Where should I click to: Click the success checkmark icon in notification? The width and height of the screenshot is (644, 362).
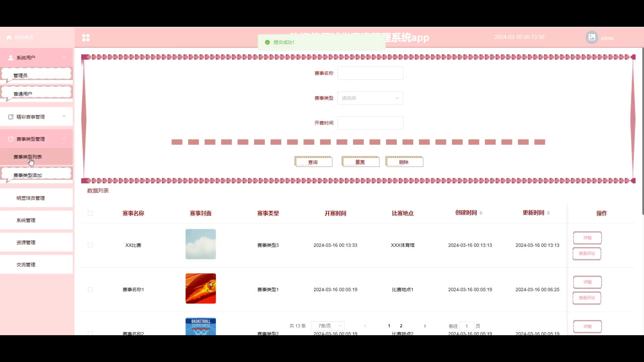[x=267, y=42]
